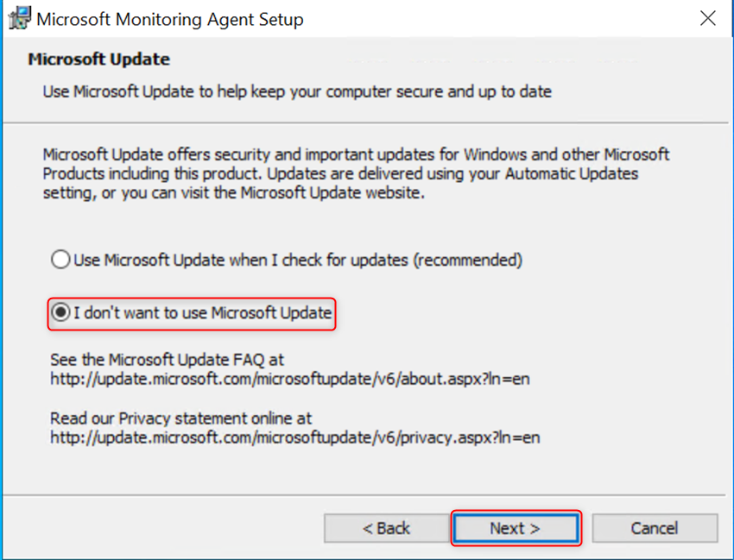
Task: Go back to the previous setup step
Action: [385, 528]
